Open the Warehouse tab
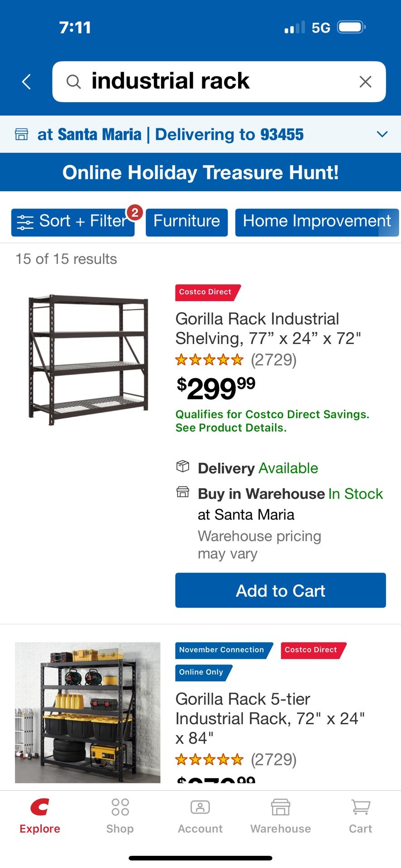The height and width of the screenshot is (868, 401). pos(280,814)
